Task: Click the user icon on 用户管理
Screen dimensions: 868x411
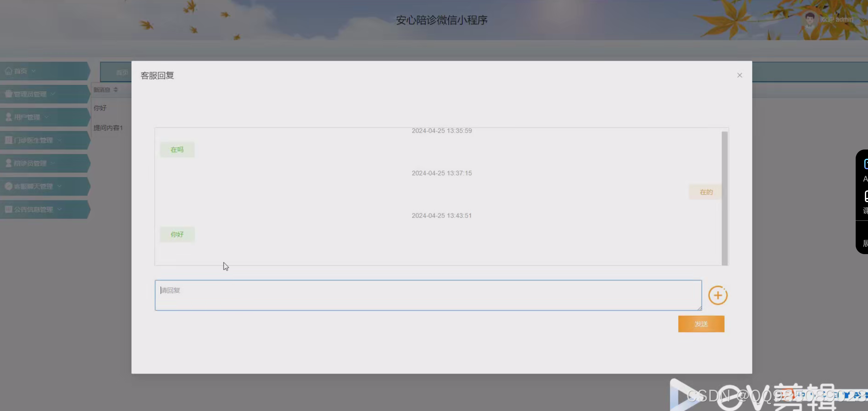Action: (8, 117)
